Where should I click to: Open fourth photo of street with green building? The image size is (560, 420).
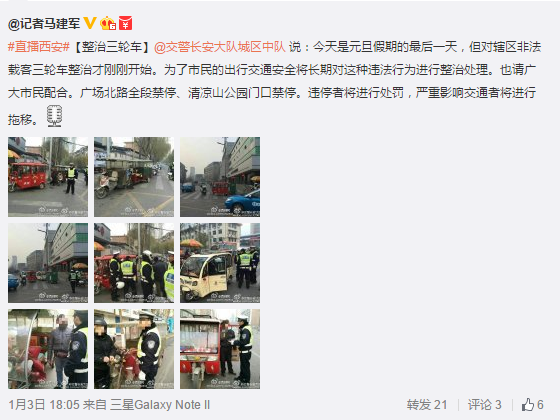pyautogui.click(x=48, y=263)
